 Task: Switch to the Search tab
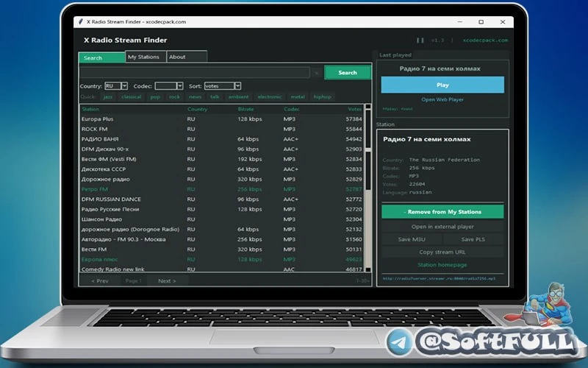click(101, 58)
